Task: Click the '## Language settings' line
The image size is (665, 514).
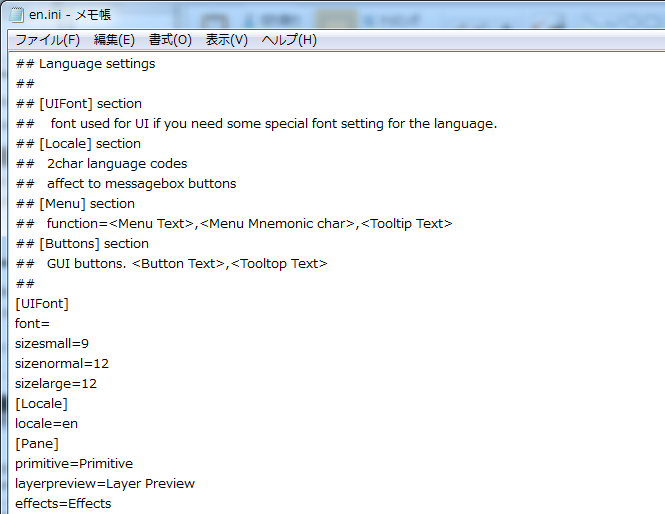Action: click(85, 64)
